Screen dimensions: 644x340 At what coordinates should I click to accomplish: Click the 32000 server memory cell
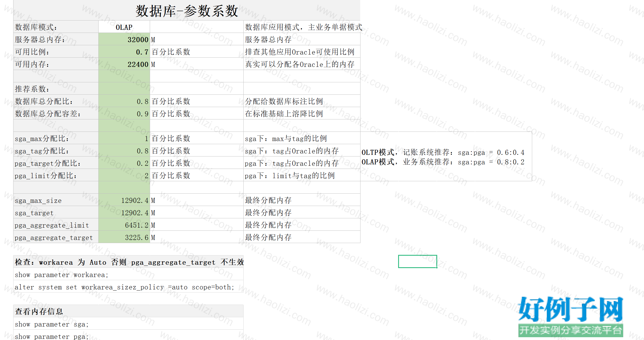tap(124, 39)
